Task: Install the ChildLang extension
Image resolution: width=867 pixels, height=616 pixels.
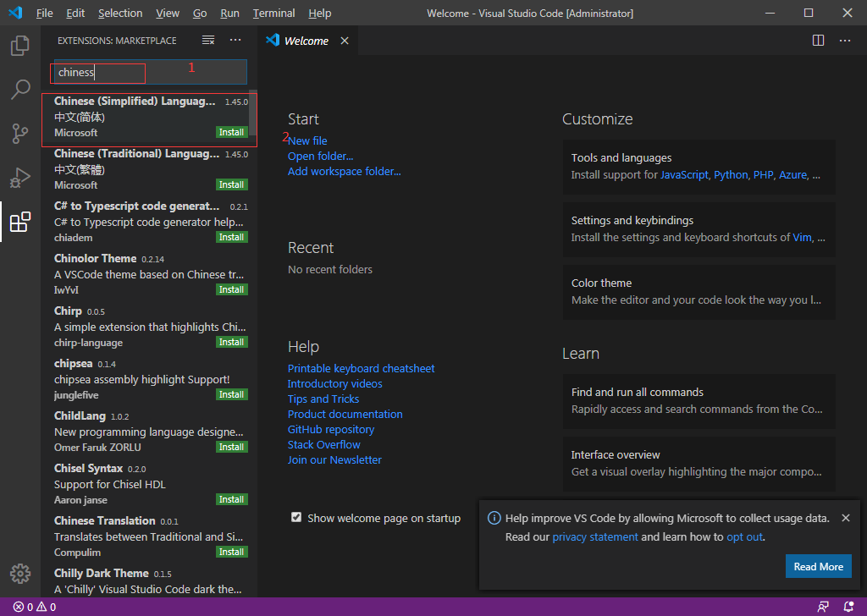Action: pos(231,447)
